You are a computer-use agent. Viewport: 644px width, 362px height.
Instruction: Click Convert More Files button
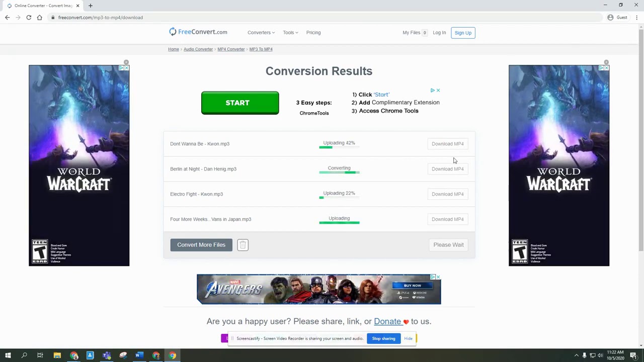(x=201, y=245)
